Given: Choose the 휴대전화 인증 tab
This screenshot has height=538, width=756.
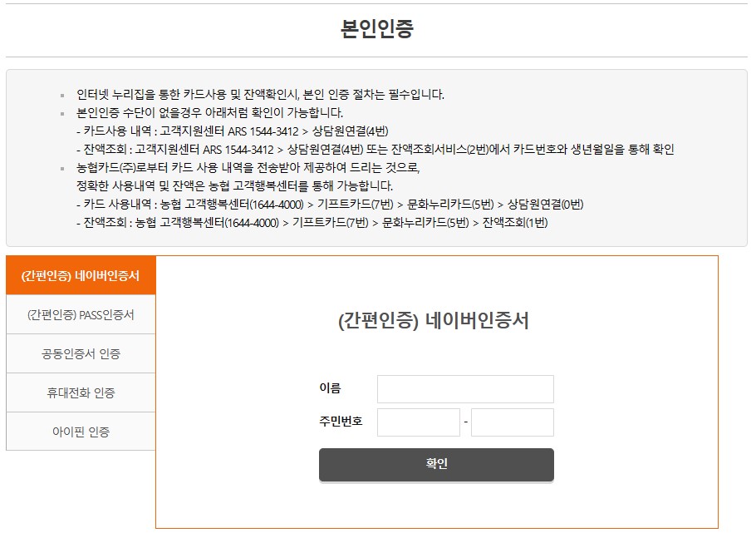Looking at the screenshot, I should [81, 392].
